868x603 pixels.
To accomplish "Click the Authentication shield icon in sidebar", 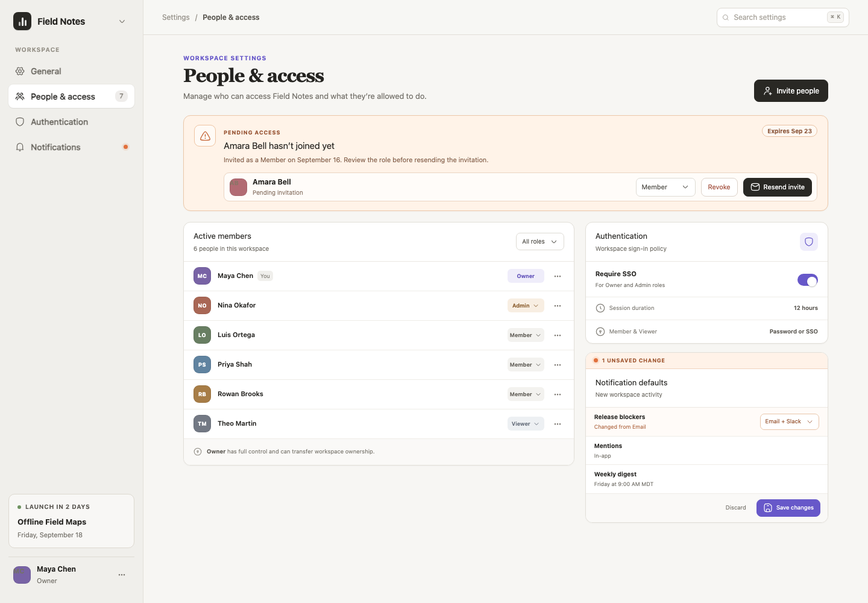I will point(20,122).
